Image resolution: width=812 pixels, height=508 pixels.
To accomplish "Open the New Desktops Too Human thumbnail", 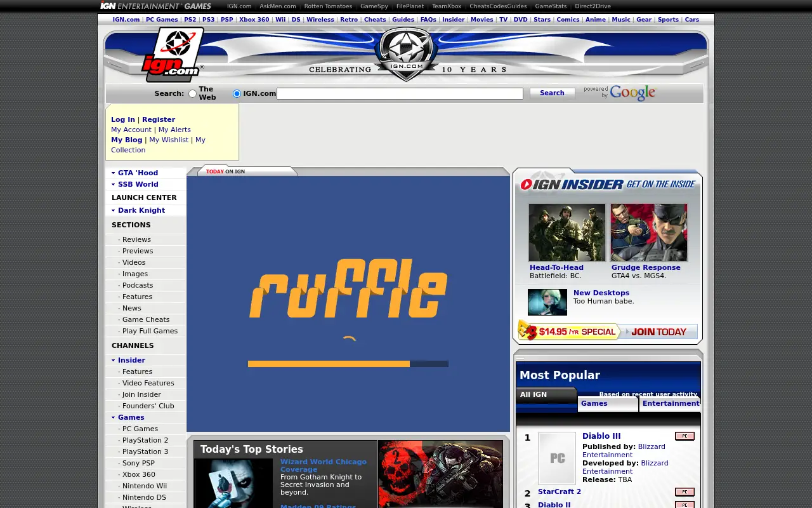I will (547, 302).
